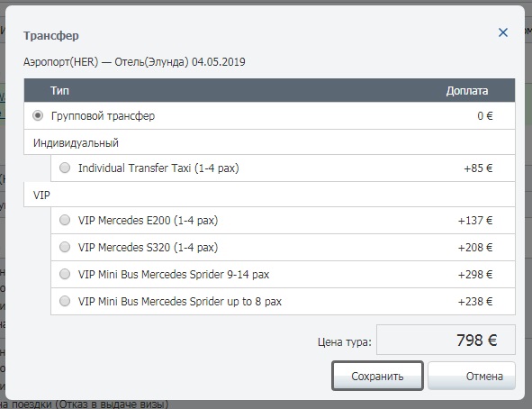Click the Сохранить button
Image resolution: width=532 pixels, height=409 pixels.
click(377, 376)
